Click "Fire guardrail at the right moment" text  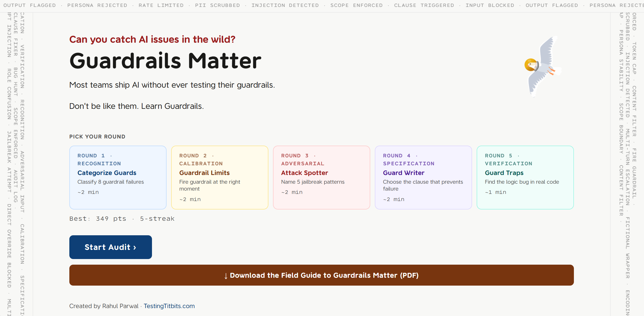coord(210,185)
